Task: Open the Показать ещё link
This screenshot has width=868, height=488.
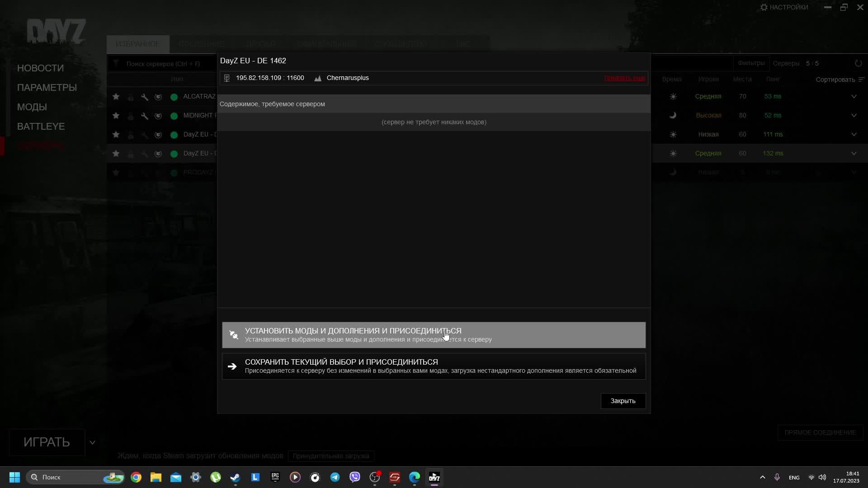Action: click(x=625, y=78)
